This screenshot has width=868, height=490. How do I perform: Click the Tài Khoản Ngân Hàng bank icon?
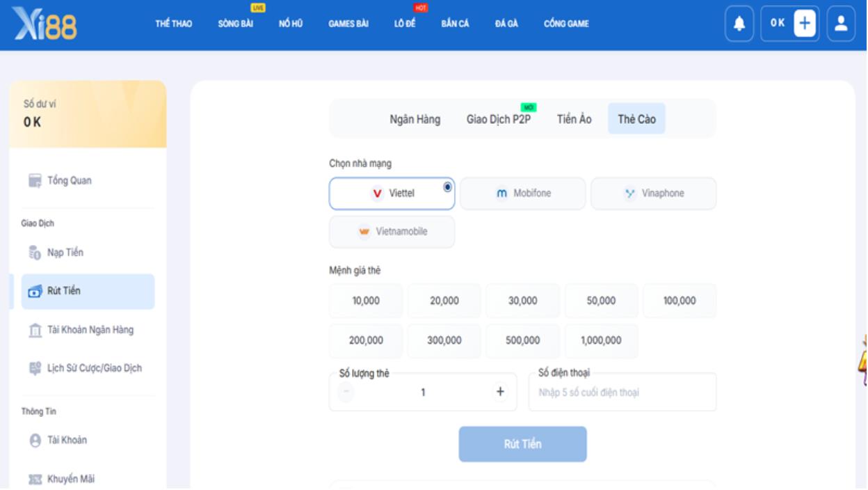[x=34, y=331]
